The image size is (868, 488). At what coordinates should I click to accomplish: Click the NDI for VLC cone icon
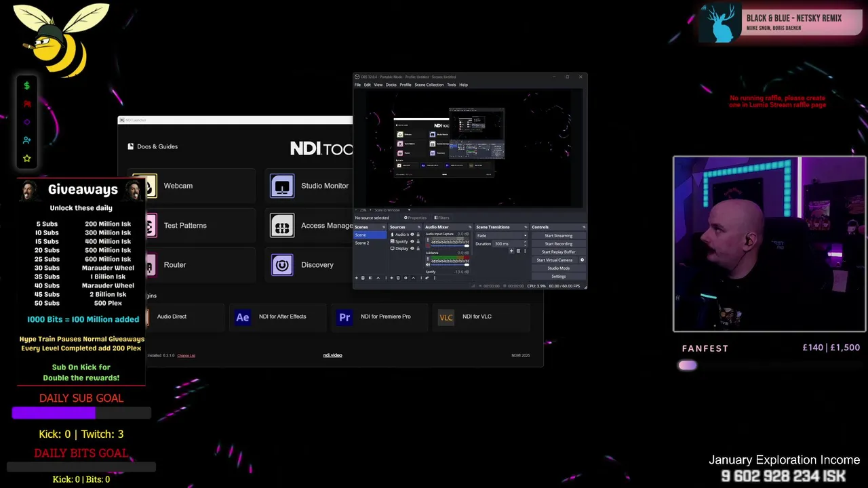tap(446, 317)
